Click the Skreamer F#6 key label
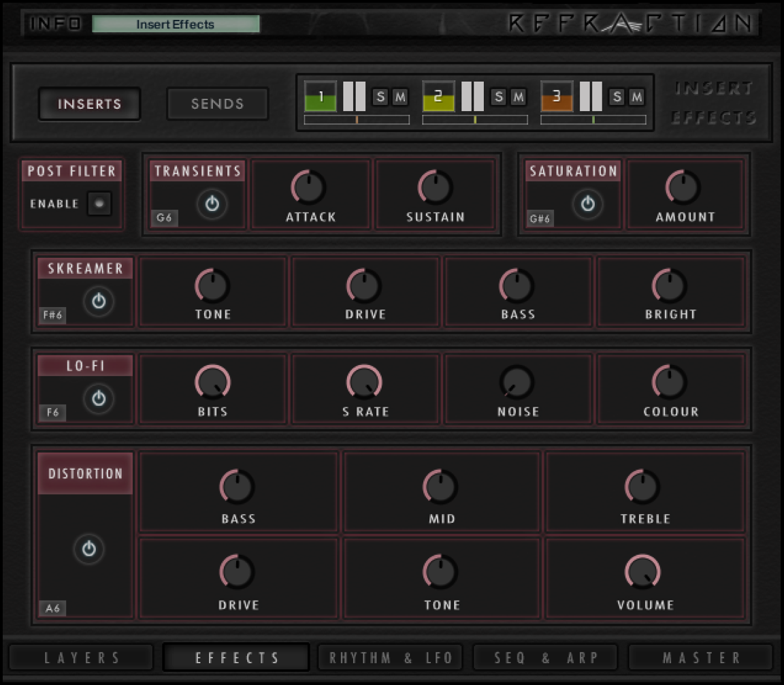 (52, 315)
